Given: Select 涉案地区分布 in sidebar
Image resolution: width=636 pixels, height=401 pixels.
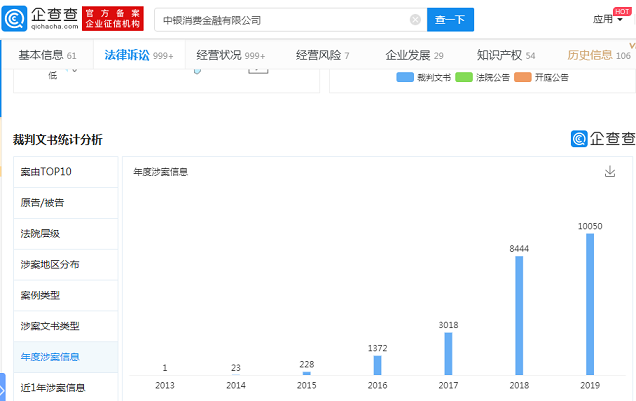Looking at the screenshot, I should point(66,264).
